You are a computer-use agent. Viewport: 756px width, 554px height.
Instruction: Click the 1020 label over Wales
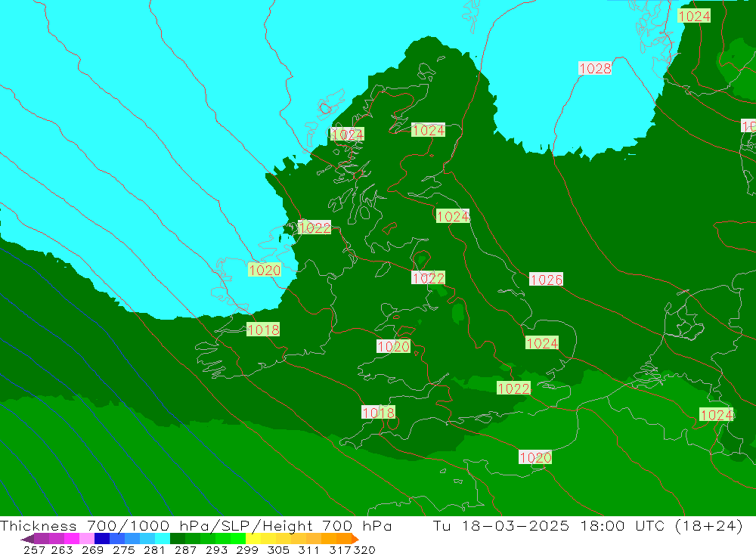pos(393,346)
